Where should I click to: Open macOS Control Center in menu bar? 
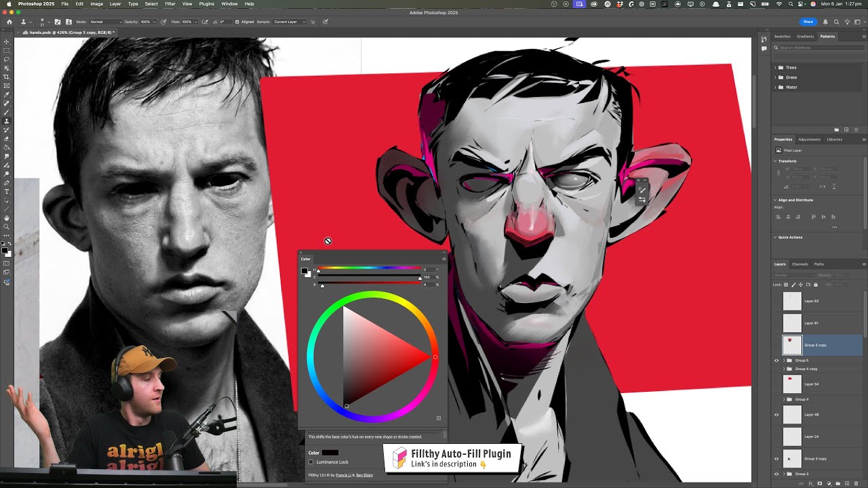click(802, 4)
